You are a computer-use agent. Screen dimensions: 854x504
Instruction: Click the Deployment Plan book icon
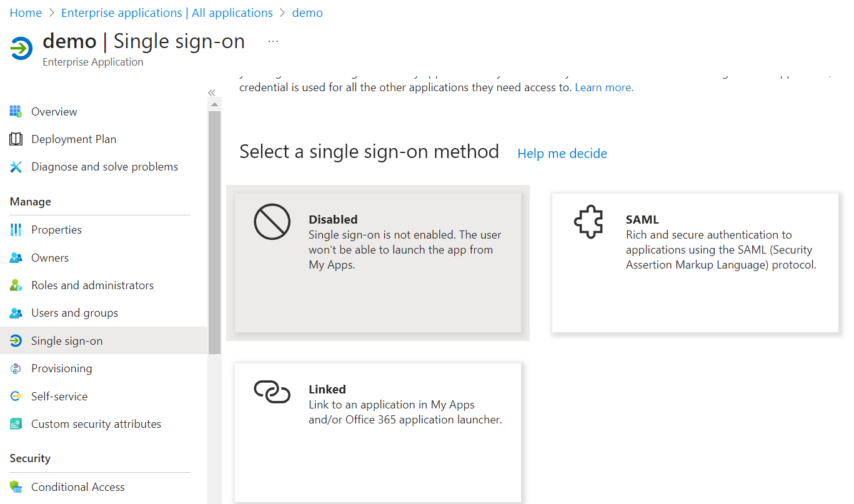pyautogui.click(x=16, y=139)
